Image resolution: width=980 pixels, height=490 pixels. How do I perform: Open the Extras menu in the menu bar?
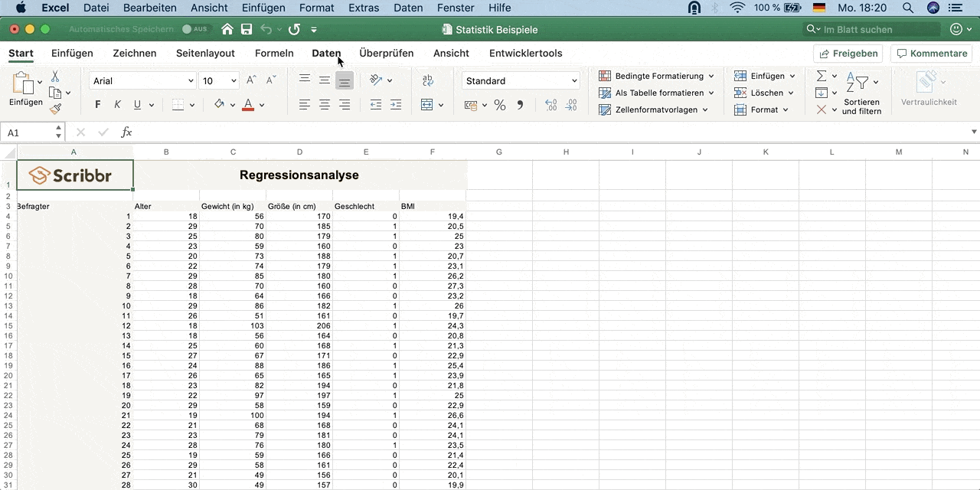pos(363,8)
